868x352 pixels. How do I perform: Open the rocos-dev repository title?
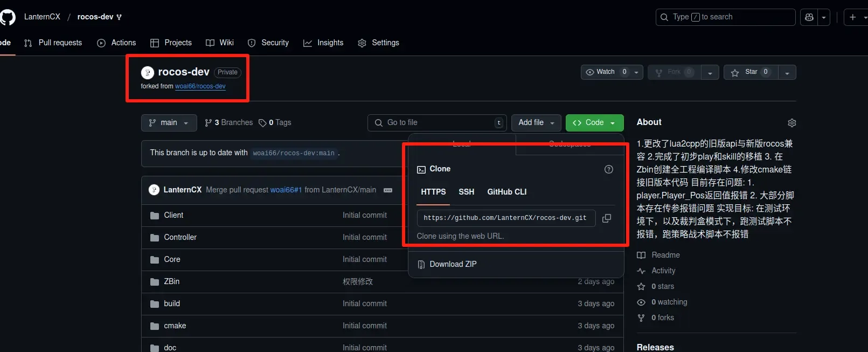coord(184,72)
